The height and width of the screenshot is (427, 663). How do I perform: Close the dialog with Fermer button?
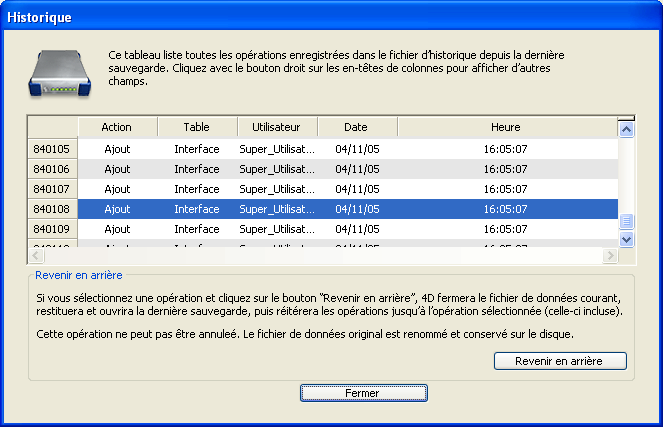[362, 393]
